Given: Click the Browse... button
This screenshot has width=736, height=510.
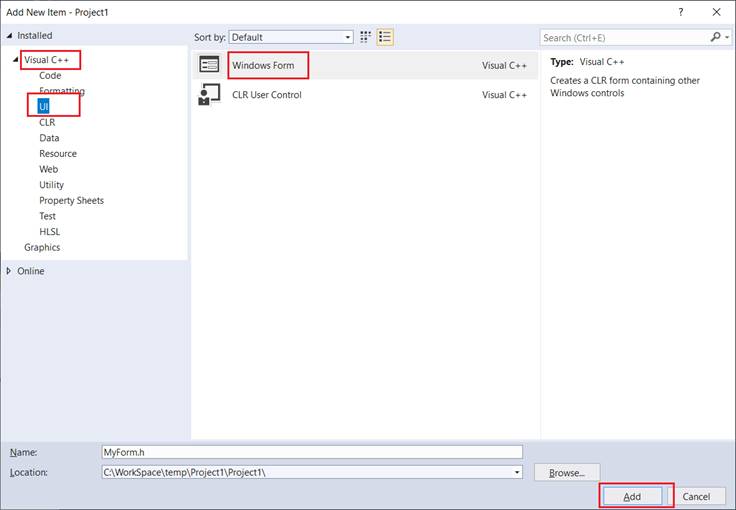Looking at the screenshot, I should 567,471.
